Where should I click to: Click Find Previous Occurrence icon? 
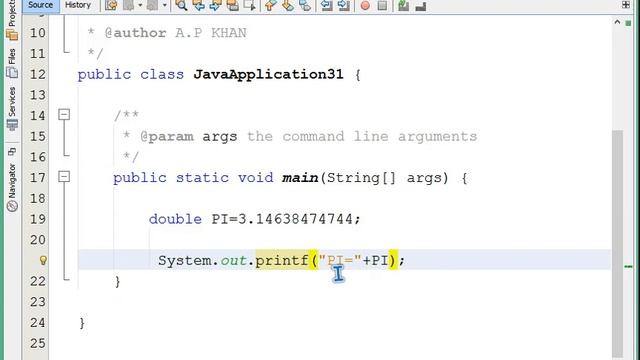point(199,5)
